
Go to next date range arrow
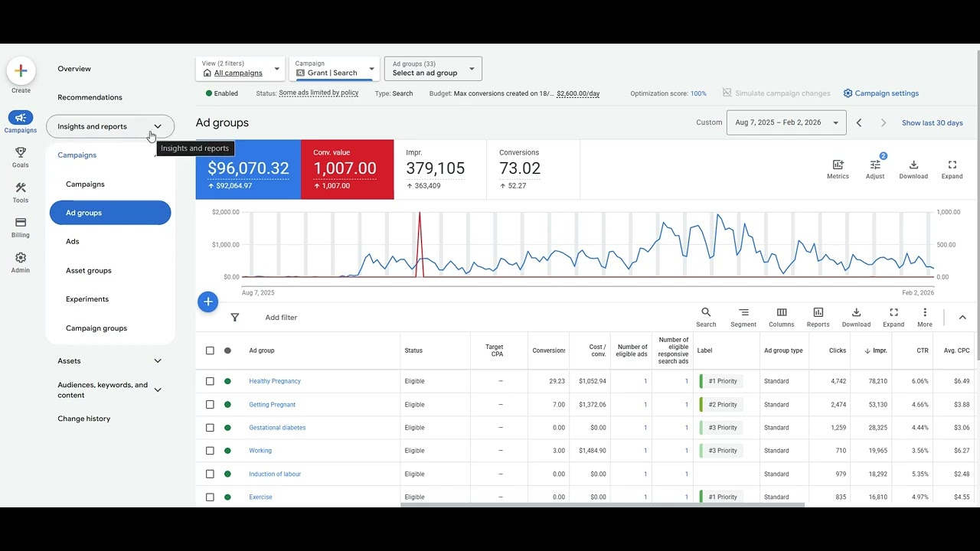884,122
